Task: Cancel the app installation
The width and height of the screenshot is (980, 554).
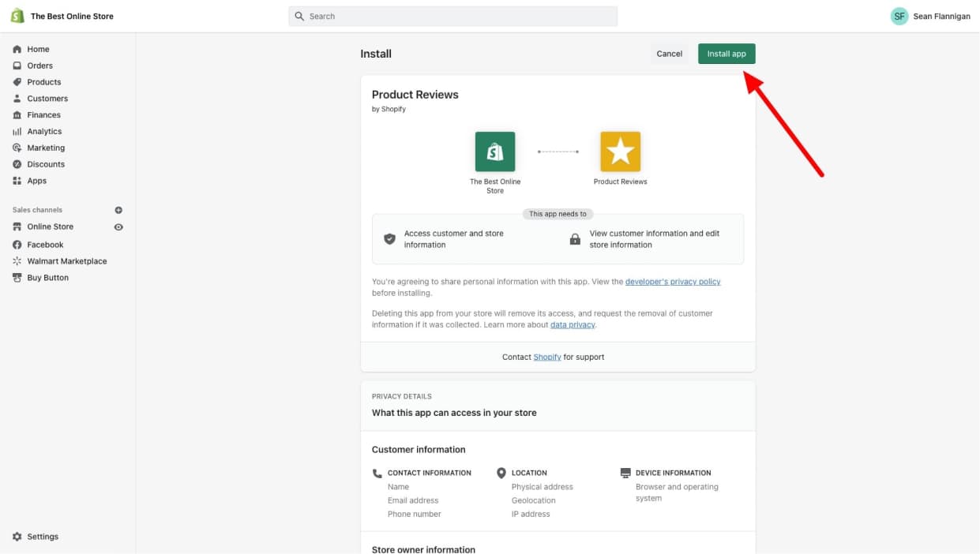Action: click(670, 54)
